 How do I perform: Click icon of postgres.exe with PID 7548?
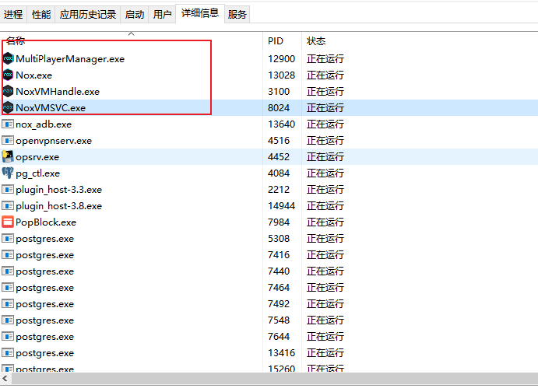tap(8, 320)
